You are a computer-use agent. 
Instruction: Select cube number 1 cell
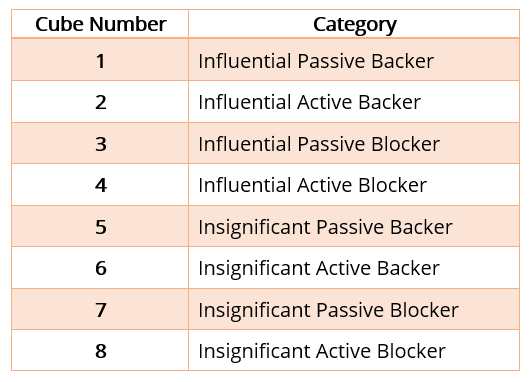(100, 60)
